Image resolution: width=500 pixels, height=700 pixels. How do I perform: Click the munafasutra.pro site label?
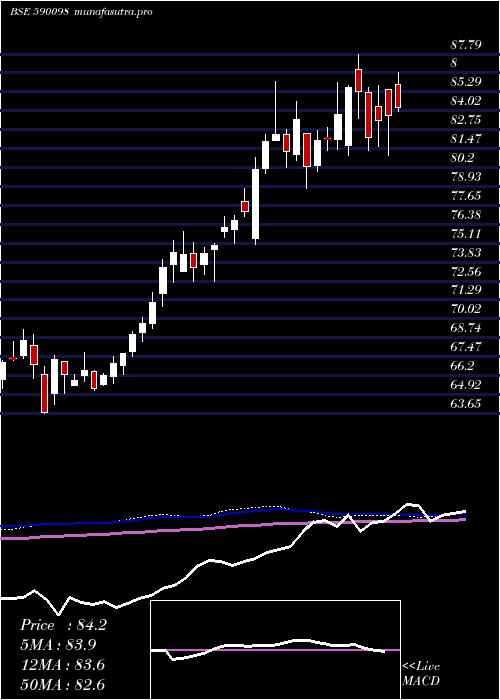115,12
